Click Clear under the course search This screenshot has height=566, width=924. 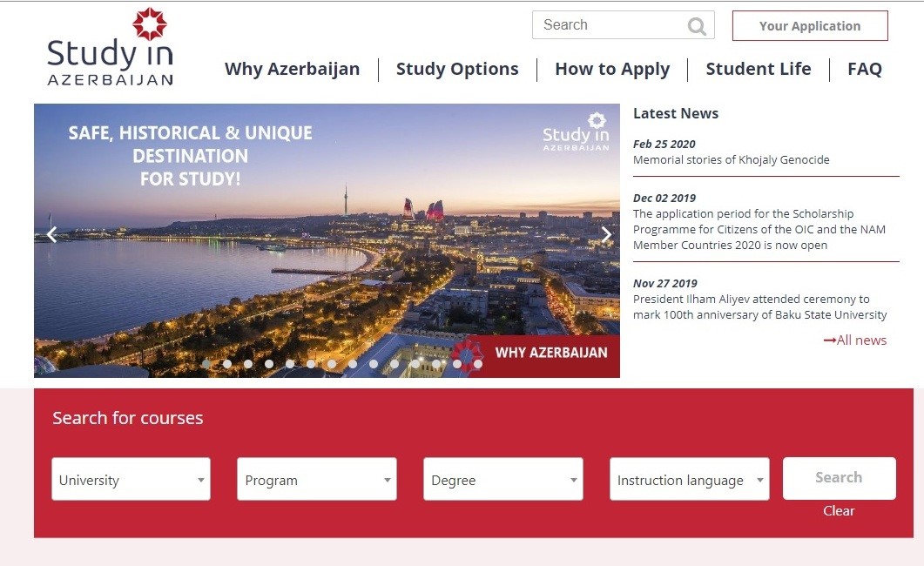[x=839, y=510]
